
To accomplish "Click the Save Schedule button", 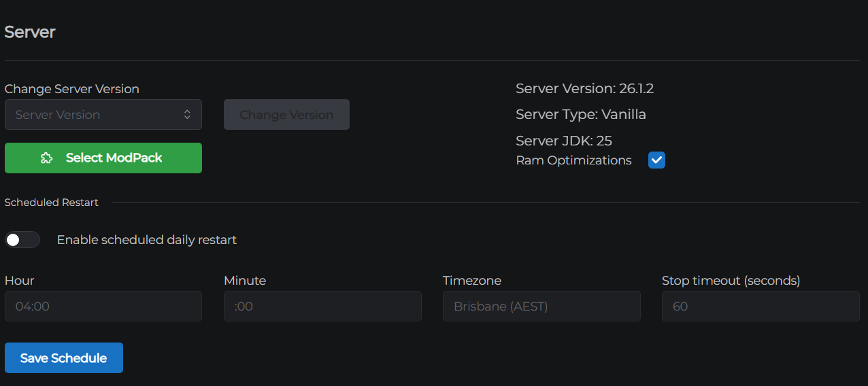I will tap(64, 358).
